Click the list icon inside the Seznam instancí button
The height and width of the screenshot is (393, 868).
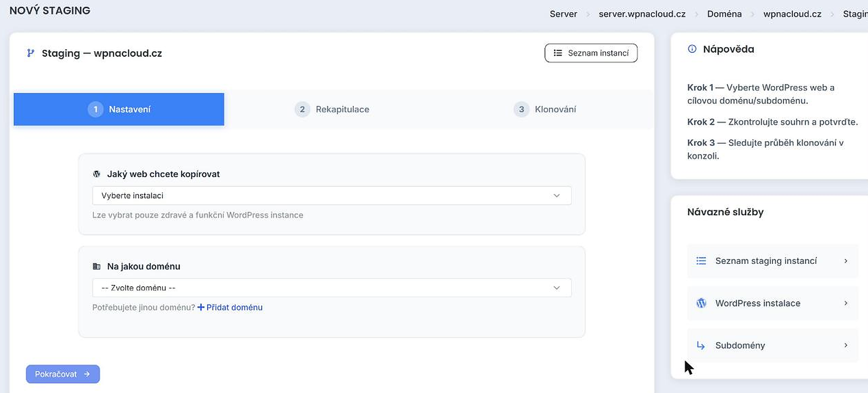558,53
